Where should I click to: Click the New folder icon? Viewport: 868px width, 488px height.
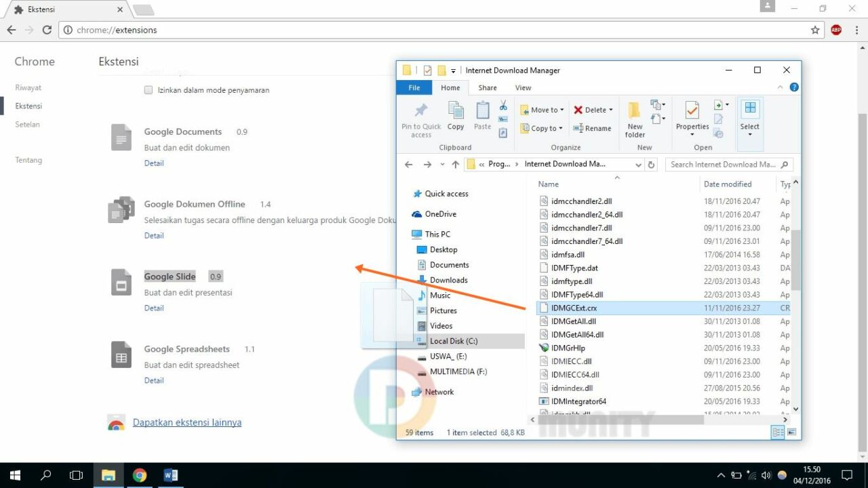point(635,119)
